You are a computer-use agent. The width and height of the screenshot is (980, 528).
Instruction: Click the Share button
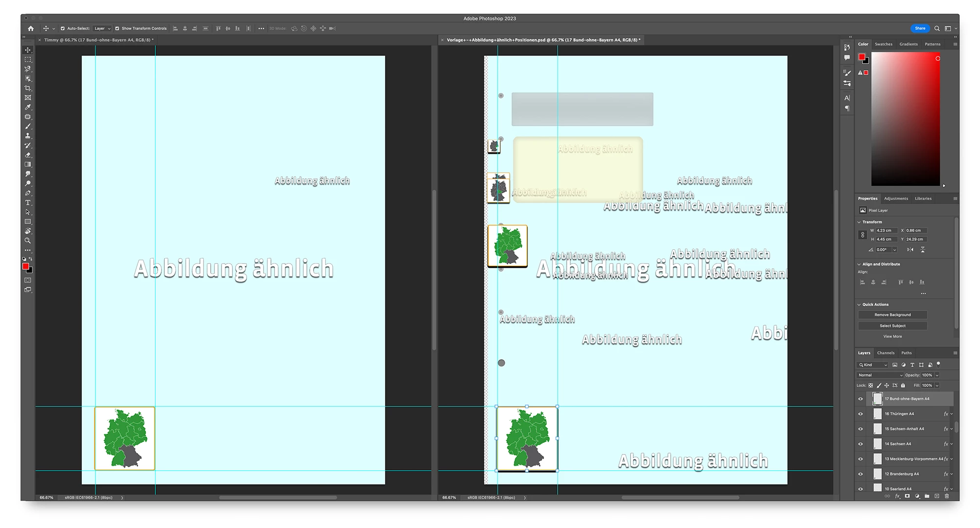click(920, 28)
